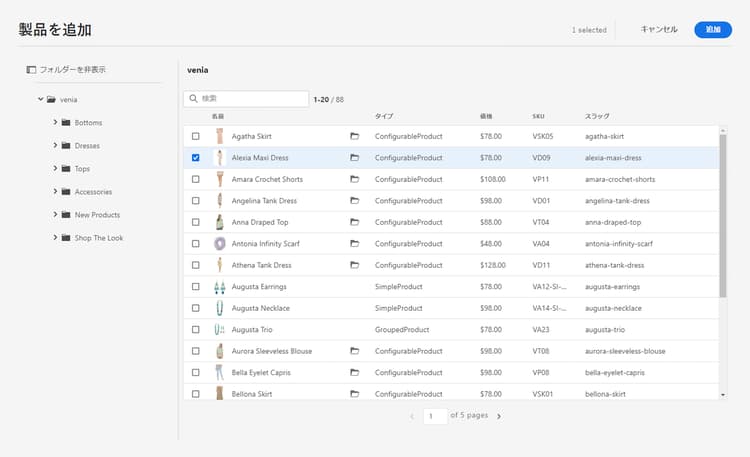Click the キャンセル (Cancel) button
This screenshot has height=457, width=750.
[659, 29]
